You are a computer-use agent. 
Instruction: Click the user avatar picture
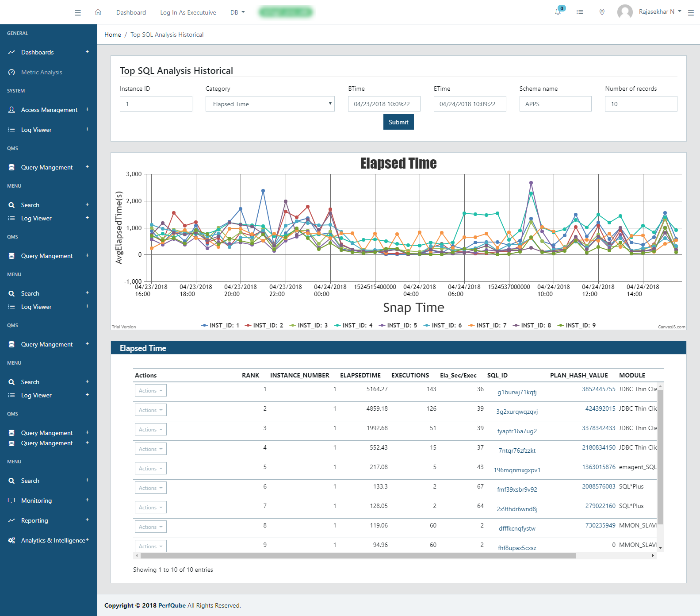coord(624,12)
